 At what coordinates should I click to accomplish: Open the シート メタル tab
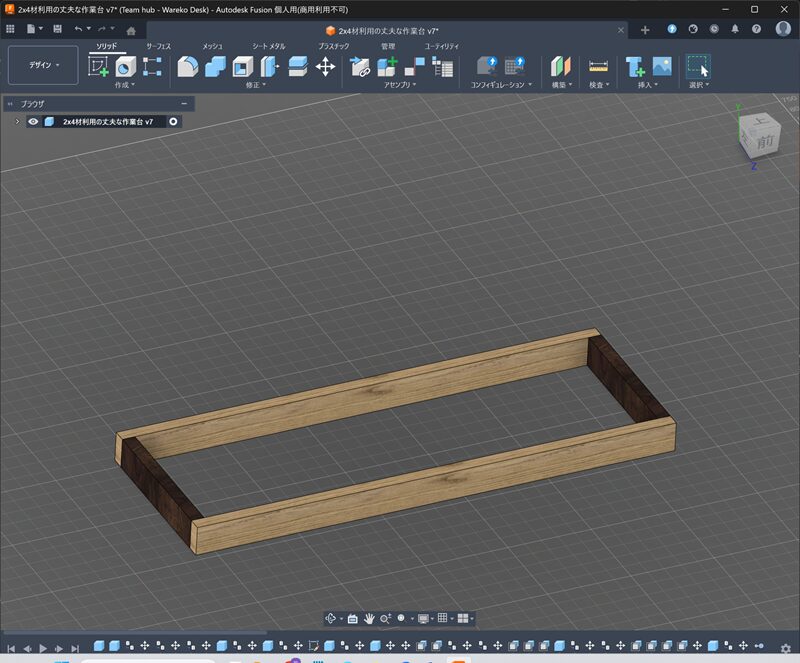(x=268, y=46)
